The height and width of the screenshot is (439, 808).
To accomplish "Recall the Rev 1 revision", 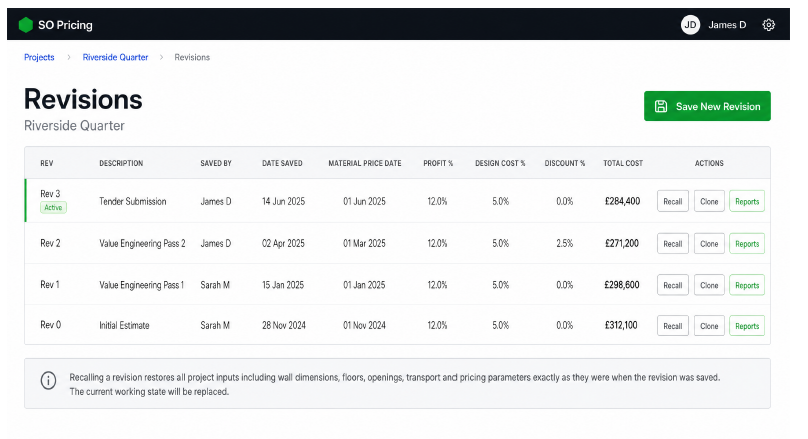I will (x=672, y=285).
